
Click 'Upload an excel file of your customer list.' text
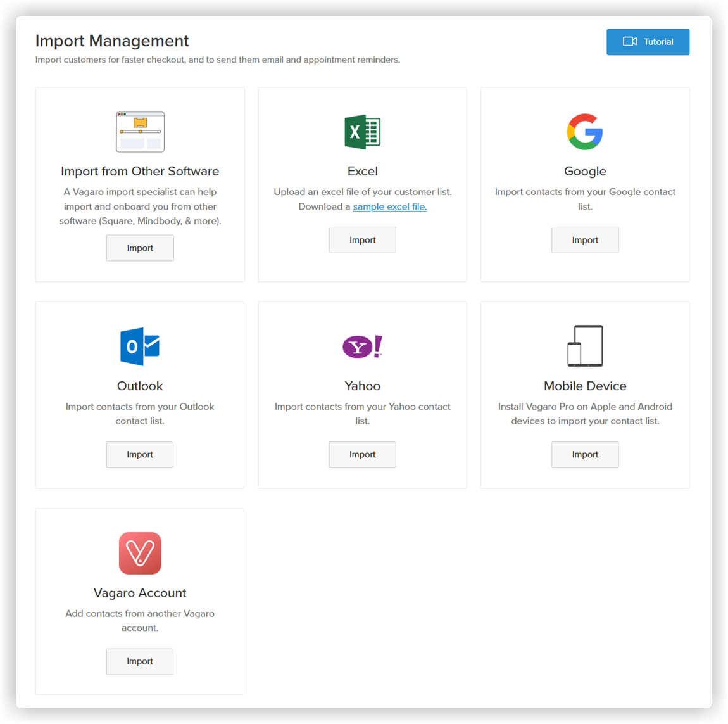(362, 192)
